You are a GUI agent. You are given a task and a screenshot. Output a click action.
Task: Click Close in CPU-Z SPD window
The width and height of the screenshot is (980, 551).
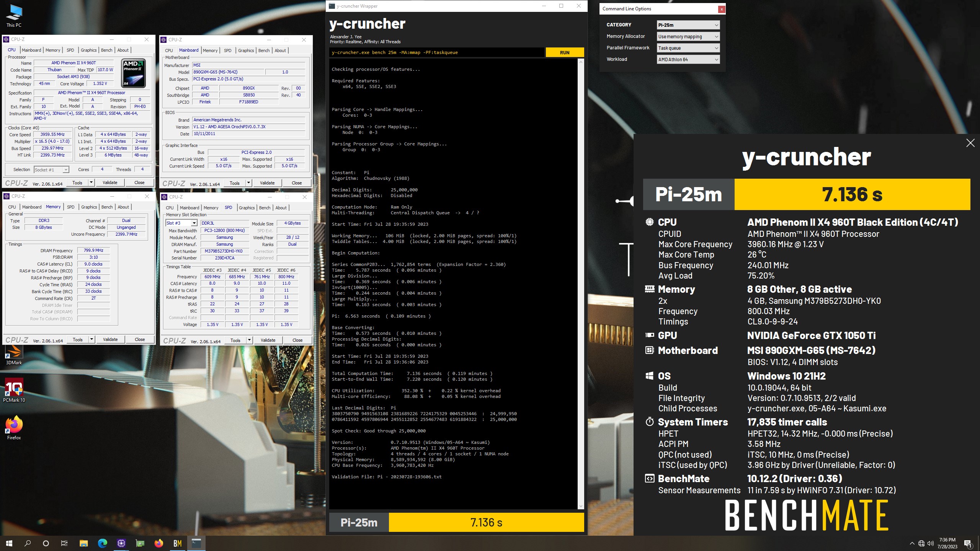297,340
